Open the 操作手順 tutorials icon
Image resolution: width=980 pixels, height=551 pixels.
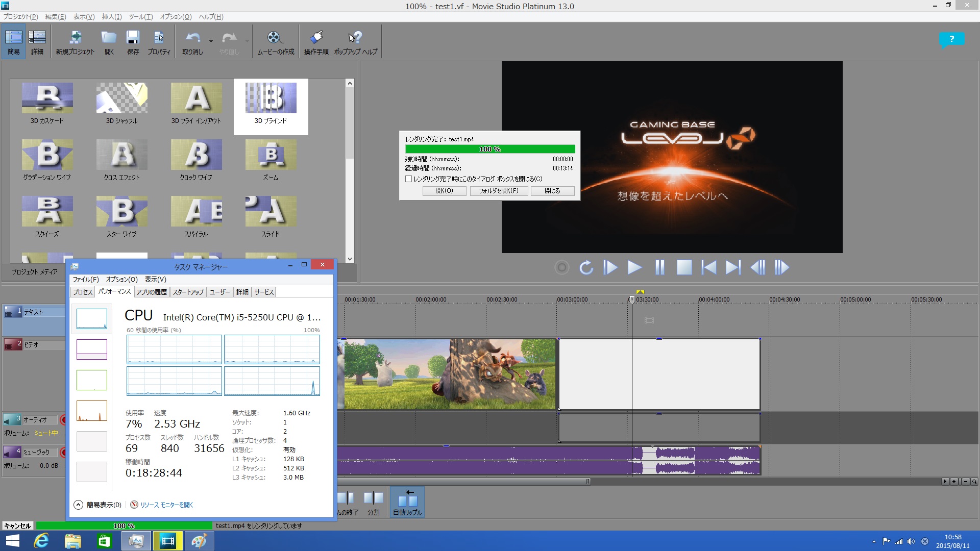click(x=316, y=42)
